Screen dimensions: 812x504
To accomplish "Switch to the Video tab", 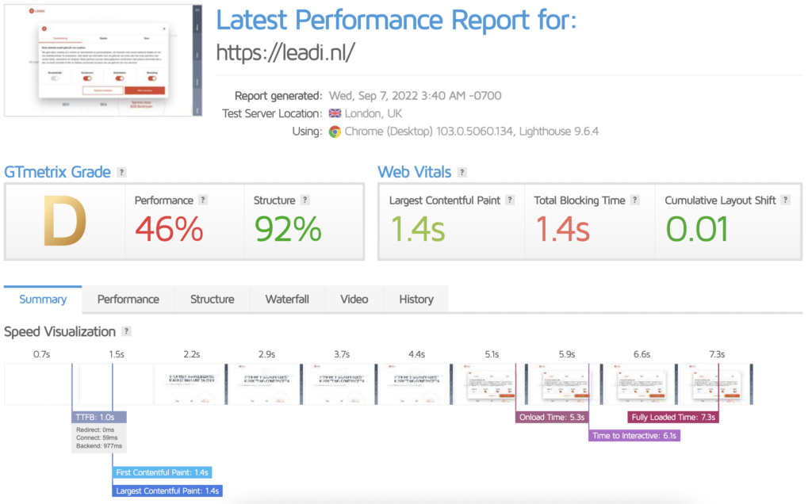I will click(x=354, y=299).
